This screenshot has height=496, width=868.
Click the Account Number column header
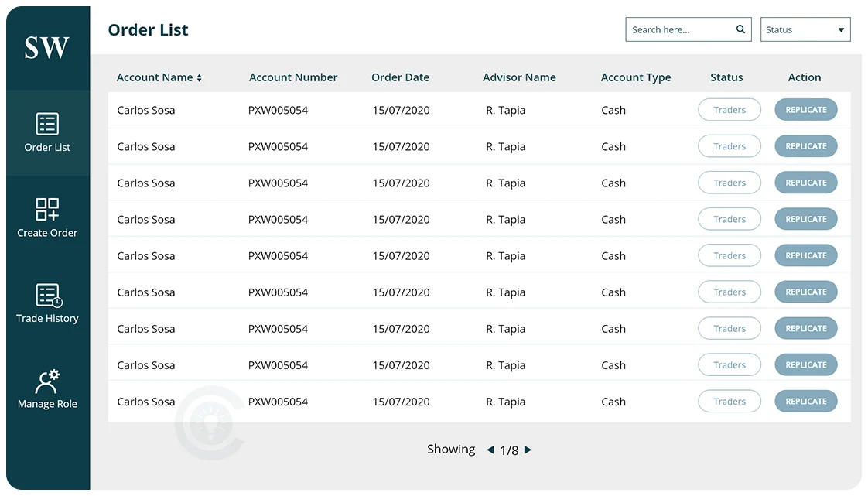tap(293, 77)
